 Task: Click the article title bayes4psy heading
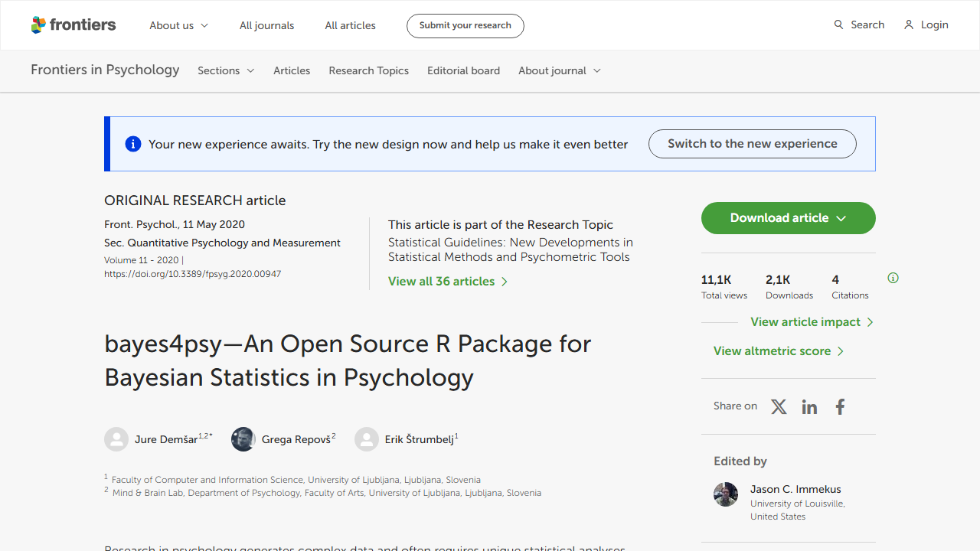348,360
